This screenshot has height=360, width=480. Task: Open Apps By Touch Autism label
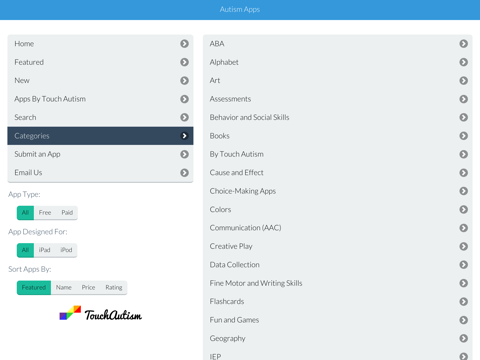point(50,99)
